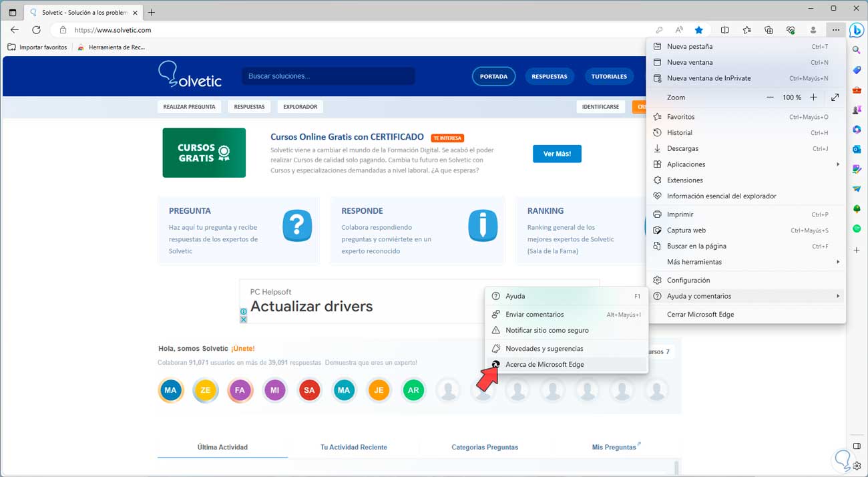
Task: Open the sidebar Search icon
Action: pyautogui.click(x=857, y=50)
